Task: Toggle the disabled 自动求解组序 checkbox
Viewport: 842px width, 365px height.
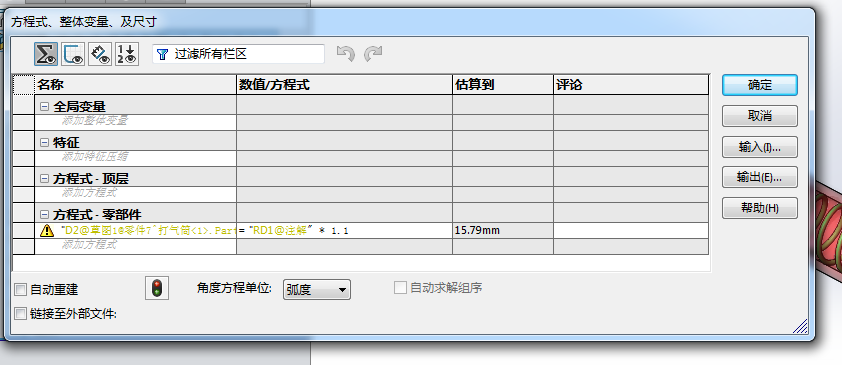Action: [400, 288]
